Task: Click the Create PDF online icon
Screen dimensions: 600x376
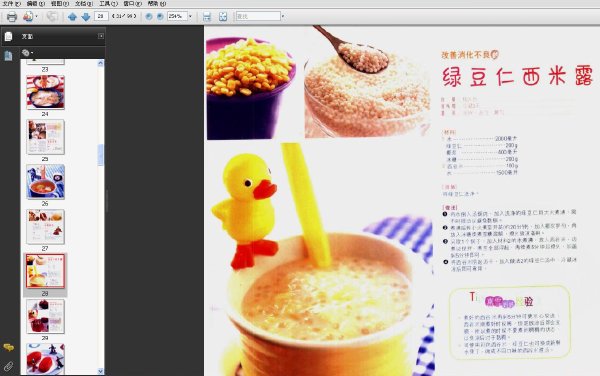Action: [28, 16]
